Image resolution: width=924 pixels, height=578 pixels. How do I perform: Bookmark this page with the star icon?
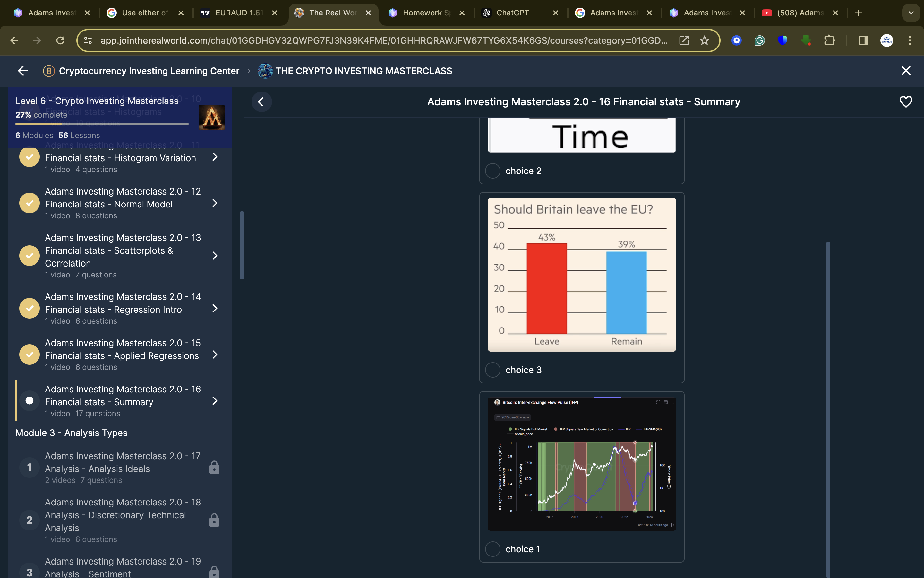[705, 40]
